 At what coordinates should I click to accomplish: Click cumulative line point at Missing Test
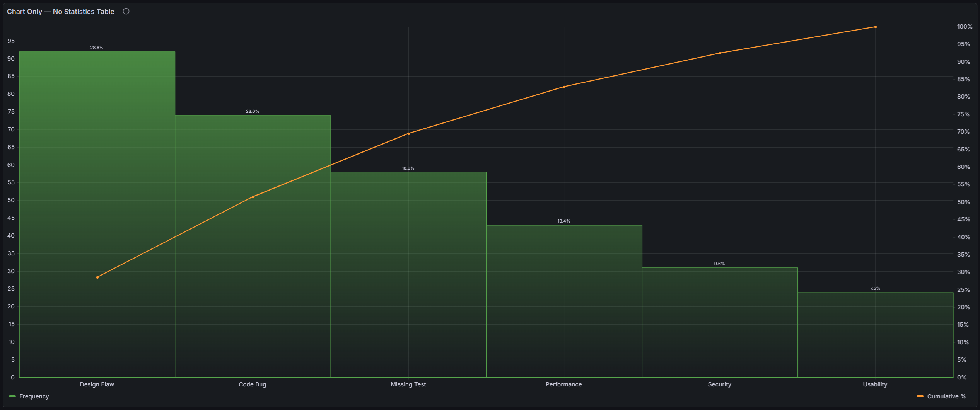409,134
